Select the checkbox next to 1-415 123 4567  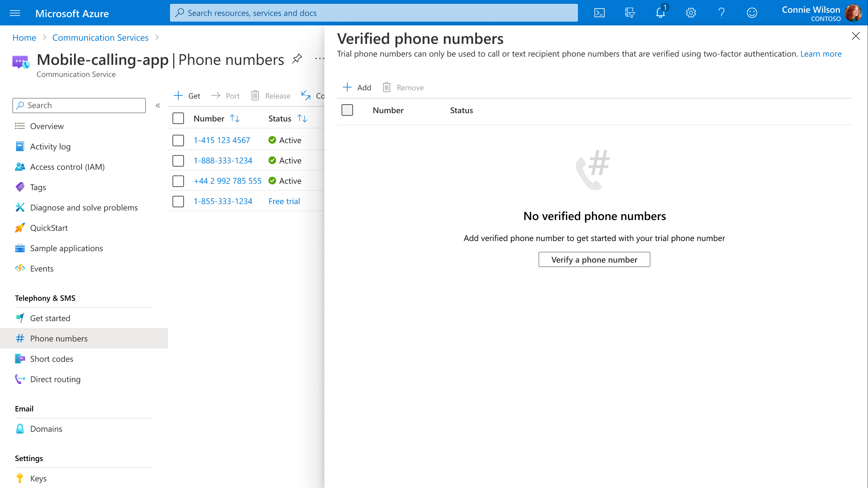[x=178, y=140]
